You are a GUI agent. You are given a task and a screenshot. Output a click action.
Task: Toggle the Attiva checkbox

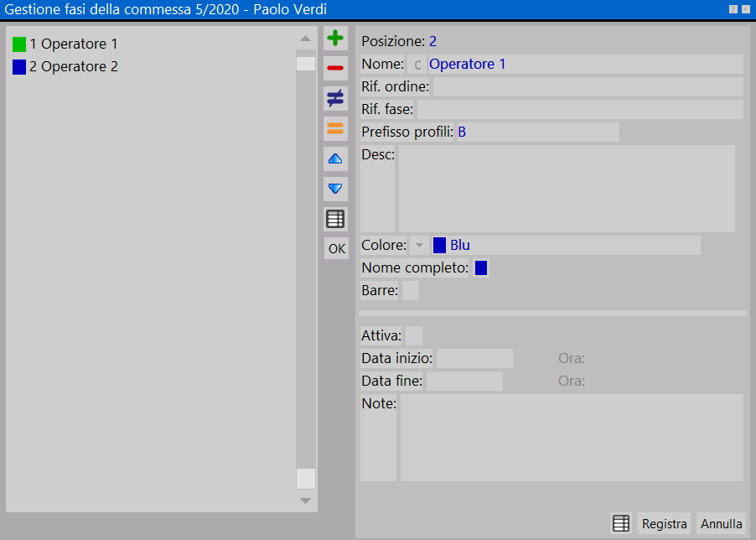point(414,335)
